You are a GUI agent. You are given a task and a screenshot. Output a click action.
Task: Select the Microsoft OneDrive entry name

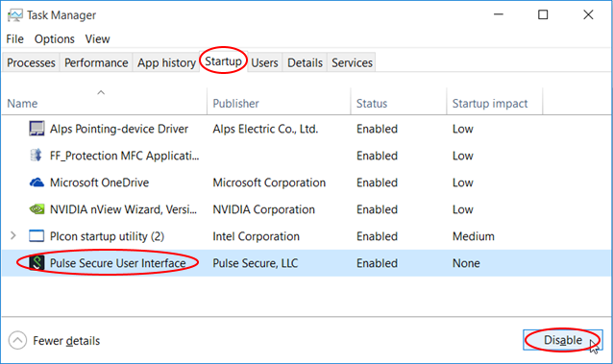pyautogui.click(x=99, y=182)
